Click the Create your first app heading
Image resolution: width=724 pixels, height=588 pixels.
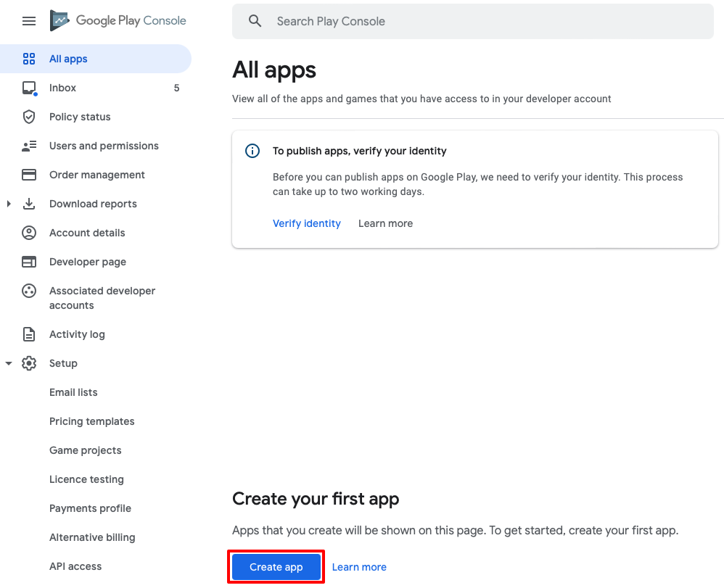[316, 499]
